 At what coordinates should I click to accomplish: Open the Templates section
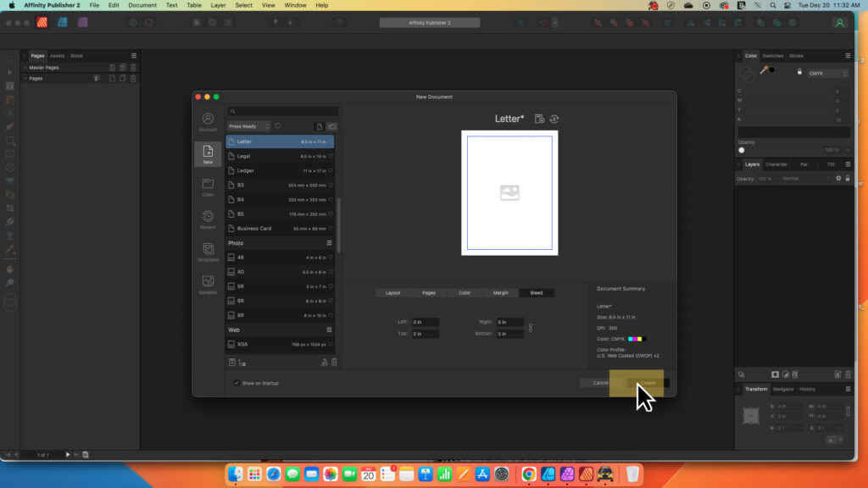click(208, 252)
